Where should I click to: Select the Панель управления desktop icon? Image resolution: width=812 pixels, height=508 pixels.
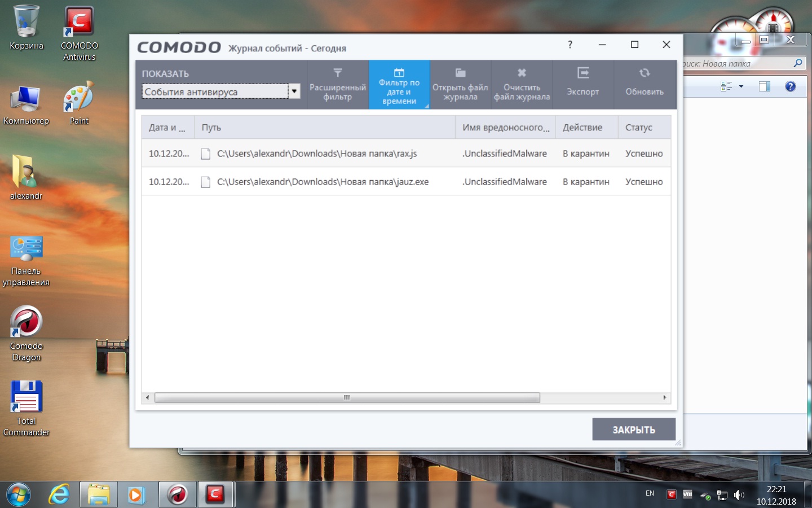(26, 261)
